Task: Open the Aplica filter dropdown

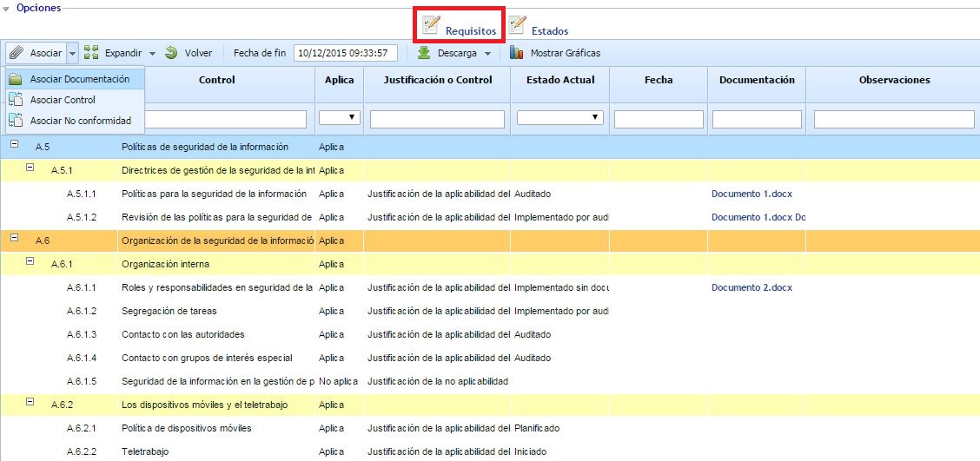Action: (340, 117)
